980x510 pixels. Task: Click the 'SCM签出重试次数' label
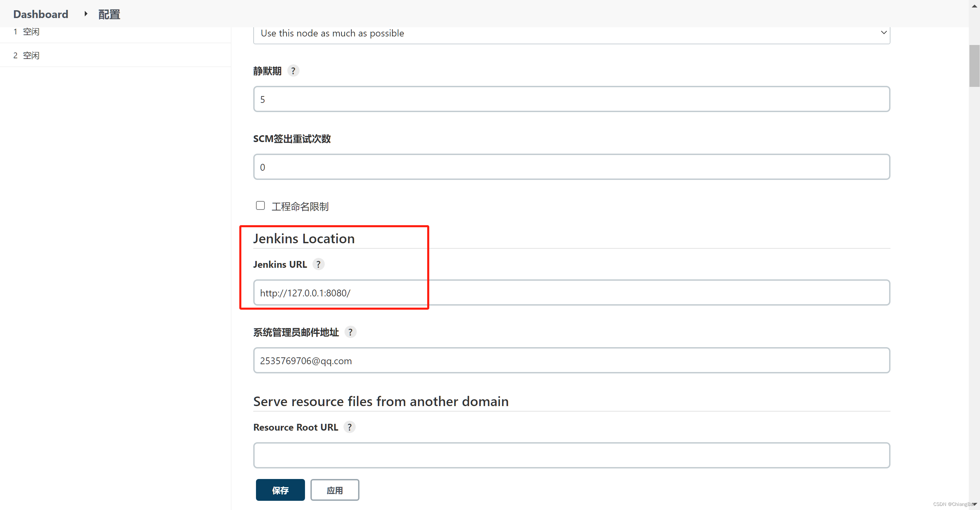click(x=292, y=139)
